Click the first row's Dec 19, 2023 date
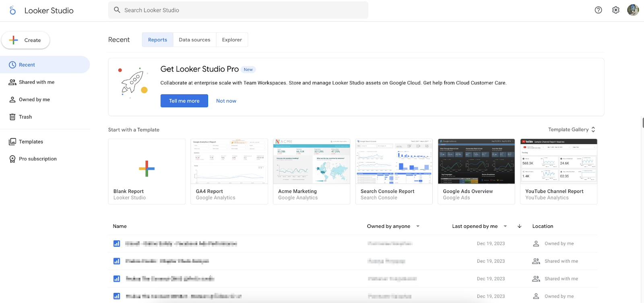This screenshot has width=644, height=303. pos(491,244)
